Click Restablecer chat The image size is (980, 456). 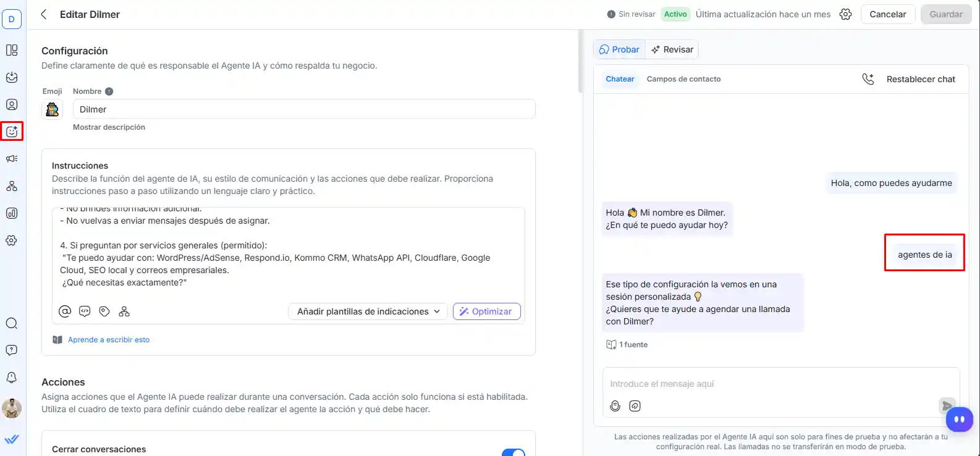coord(921,79)
